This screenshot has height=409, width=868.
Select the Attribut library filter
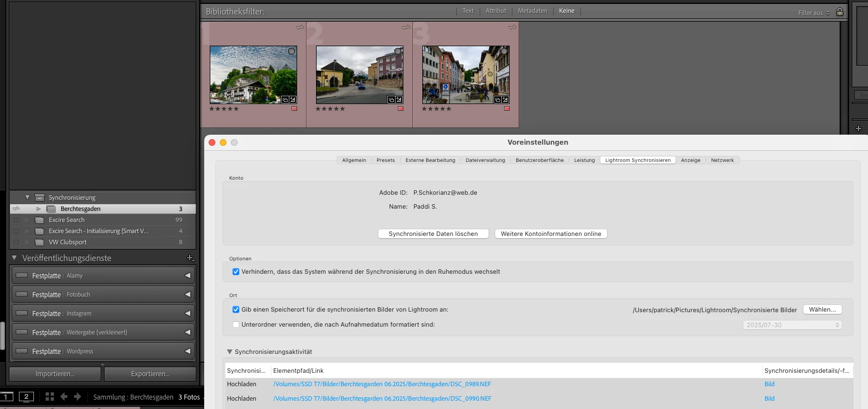tap(496, 11)
